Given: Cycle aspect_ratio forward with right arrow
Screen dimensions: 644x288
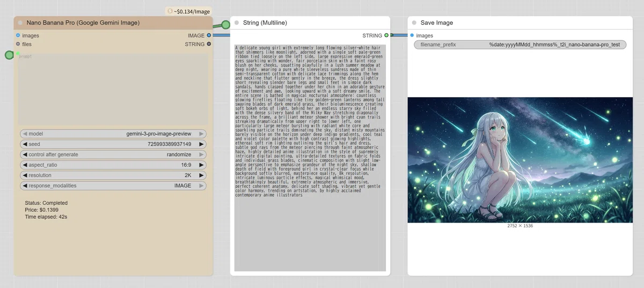Looking at the screenshot, I should coord(202,165).
